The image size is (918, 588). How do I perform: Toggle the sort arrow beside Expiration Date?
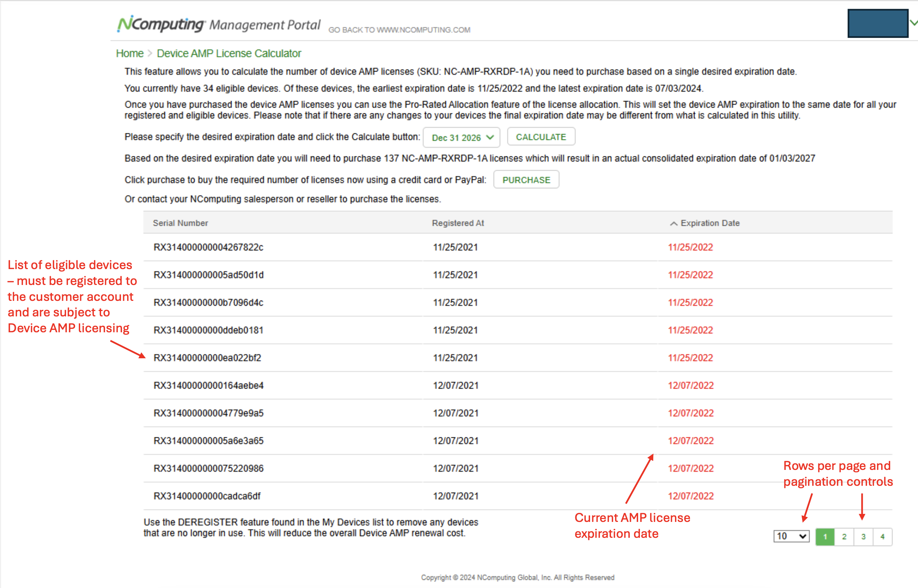click(674, 224)
